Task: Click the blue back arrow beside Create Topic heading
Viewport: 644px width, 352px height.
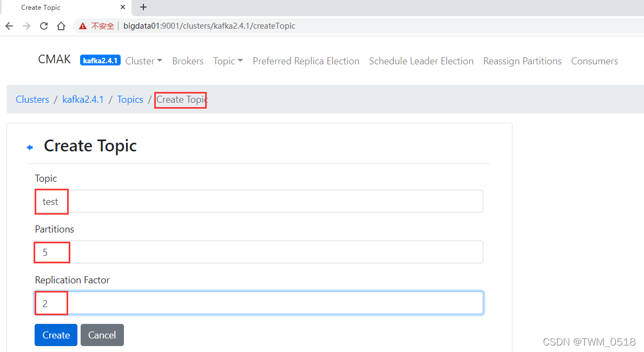Action: [x=30, y=147]
